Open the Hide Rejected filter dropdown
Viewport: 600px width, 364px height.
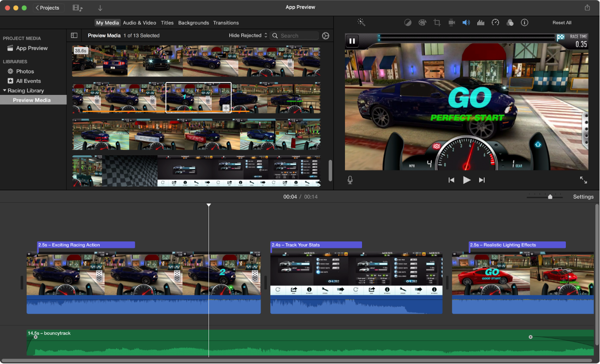[x=248, y=35]
